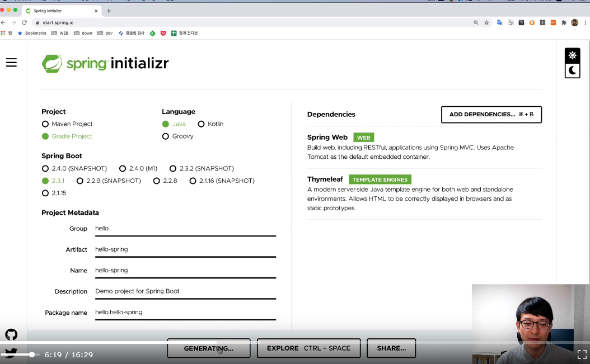
Task: Open a new browser tab with plus
Action: tap(109, 11)
